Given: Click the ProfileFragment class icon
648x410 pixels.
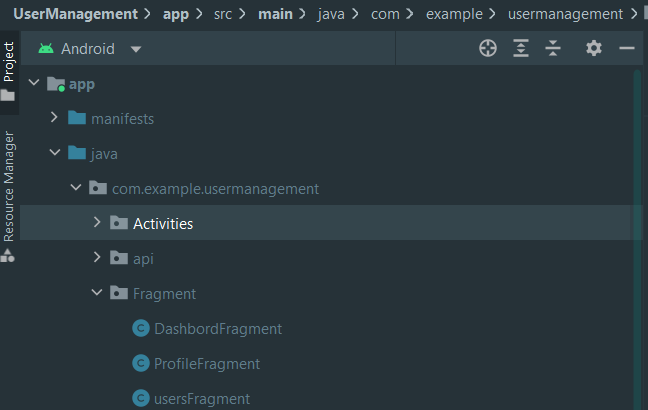Looking at the screenshot, I should (141, 364).
